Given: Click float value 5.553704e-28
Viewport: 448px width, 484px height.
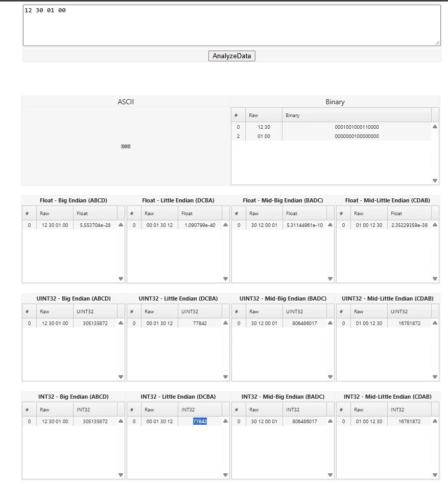Looking at the screenshot, I should 95,225.
